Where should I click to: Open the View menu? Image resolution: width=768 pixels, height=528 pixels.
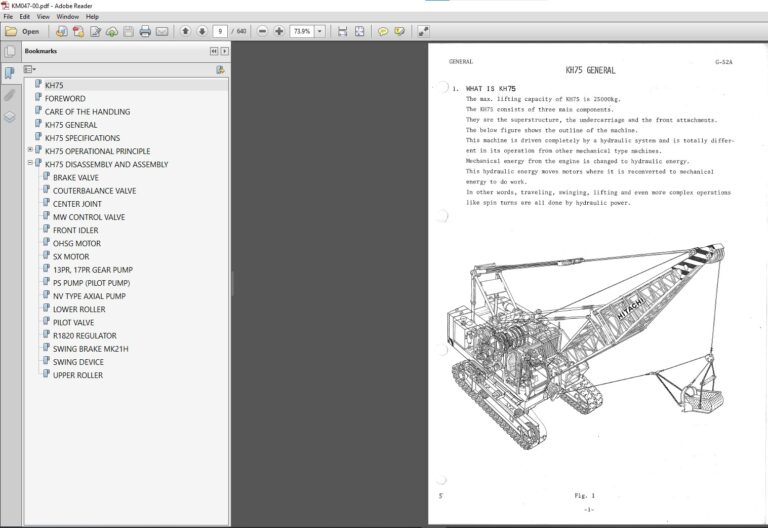(42, 17)
